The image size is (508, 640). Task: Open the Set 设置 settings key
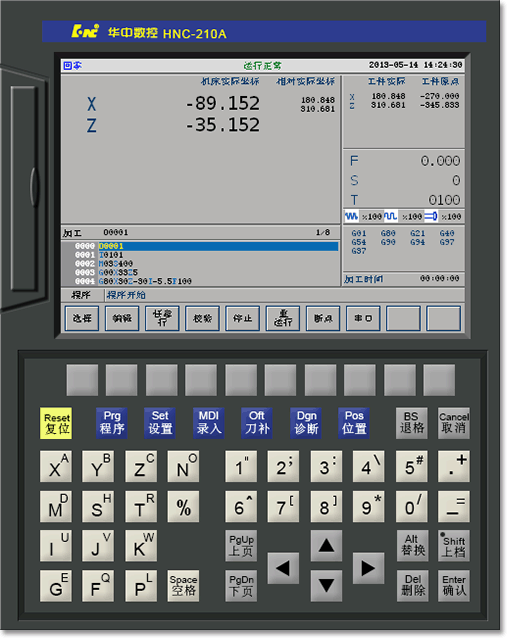coord(160,424)
